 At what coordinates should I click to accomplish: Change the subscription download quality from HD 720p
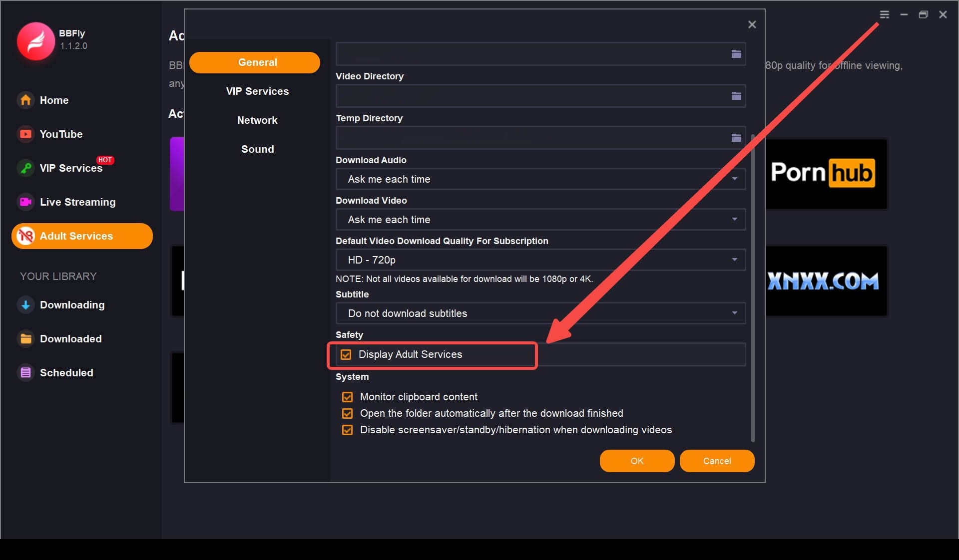pos(540,260)
